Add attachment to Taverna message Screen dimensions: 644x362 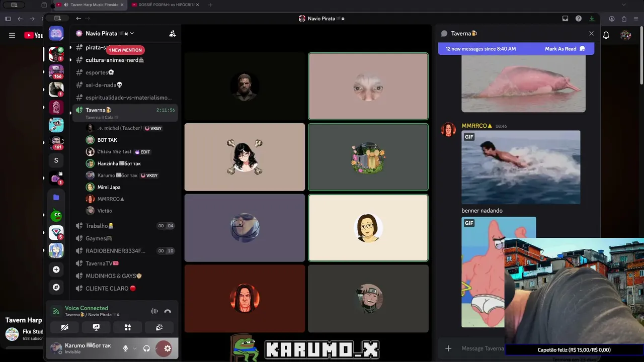pos(448,348)
